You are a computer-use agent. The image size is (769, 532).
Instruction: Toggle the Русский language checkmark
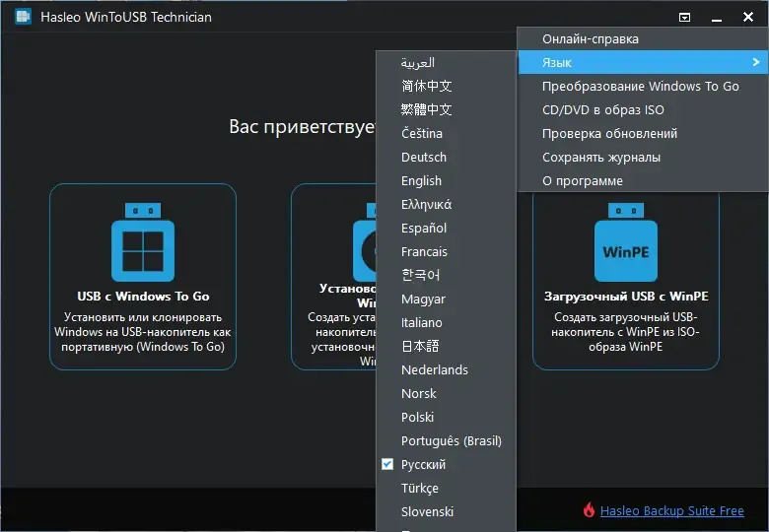(387, 464)
